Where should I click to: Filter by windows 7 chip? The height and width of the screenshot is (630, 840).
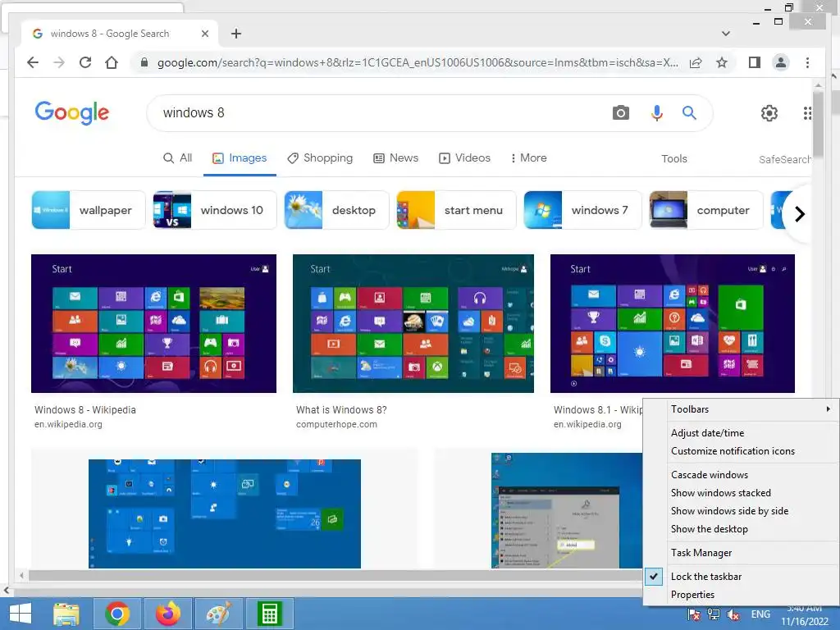click(582, 210)
